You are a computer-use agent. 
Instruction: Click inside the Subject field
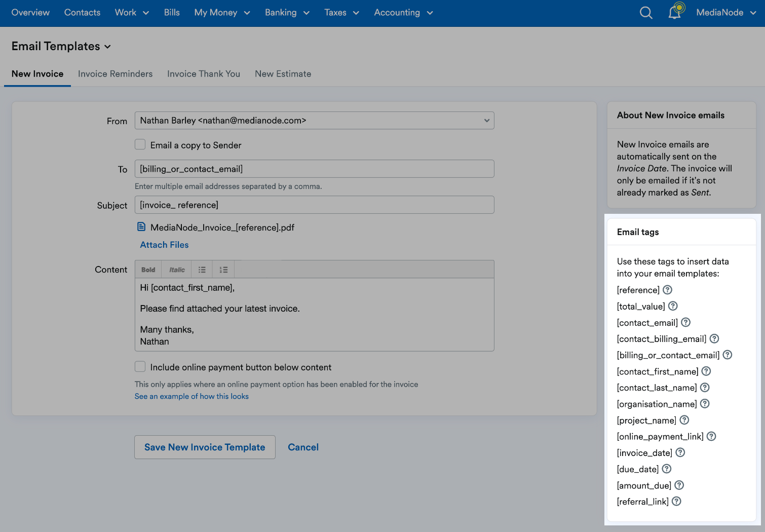(x=314, y=205)
